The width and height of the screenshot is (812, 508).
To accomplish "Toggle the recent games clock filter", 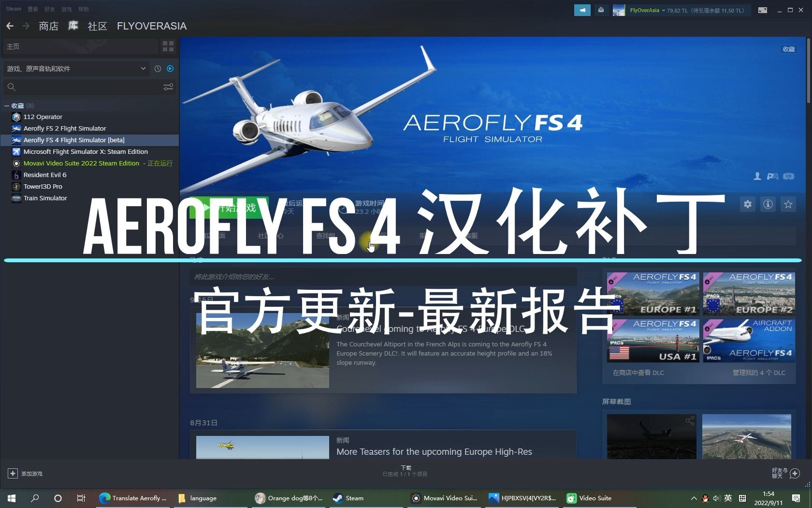I will click(x=158, y=69).
